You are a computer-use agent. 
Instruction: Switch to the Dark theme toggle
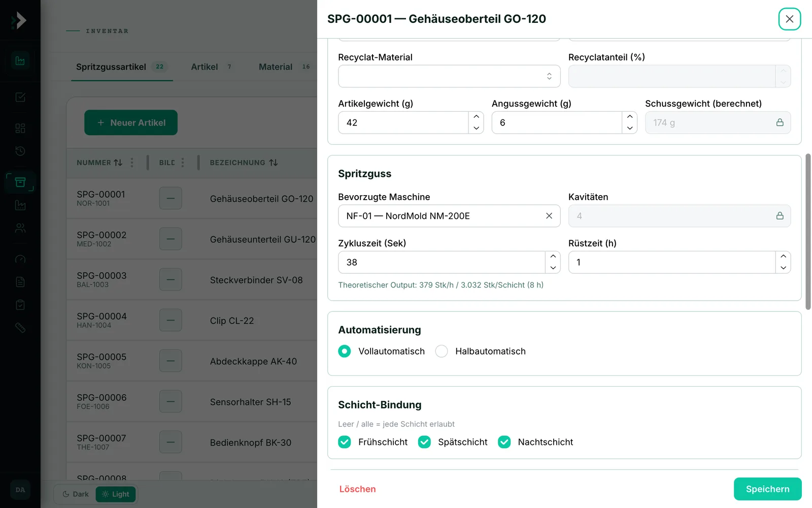point(75,494)
